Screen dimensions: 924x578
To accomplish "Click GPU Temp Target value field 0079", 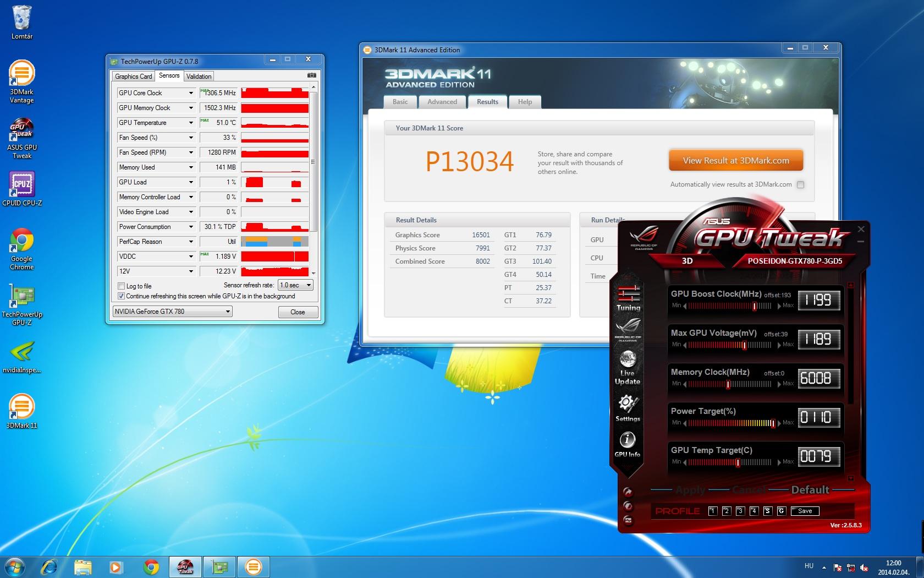I will point(818,456).
